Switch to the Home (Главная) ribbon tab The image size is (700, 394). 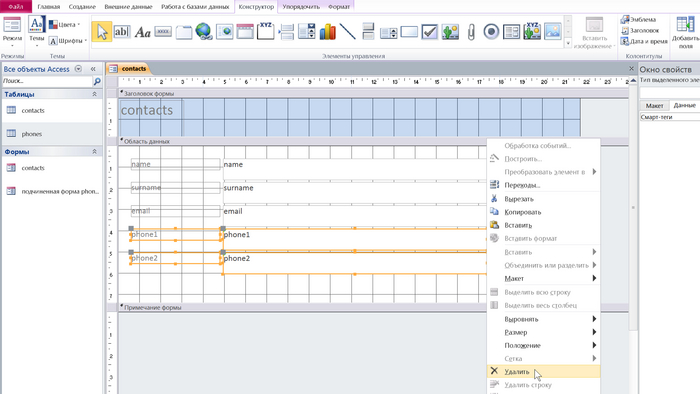click(49, 7)
